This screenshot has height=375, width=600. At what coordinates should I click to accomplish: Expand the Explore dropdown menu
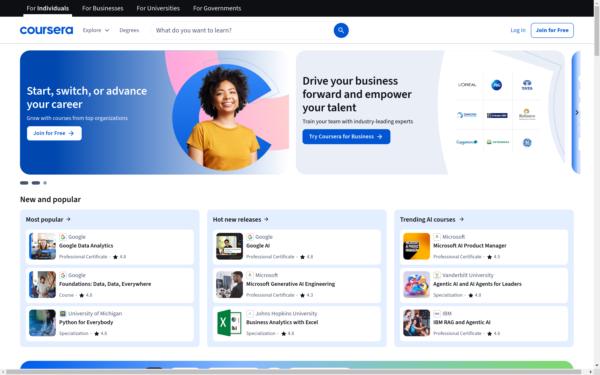coord(96,30)
